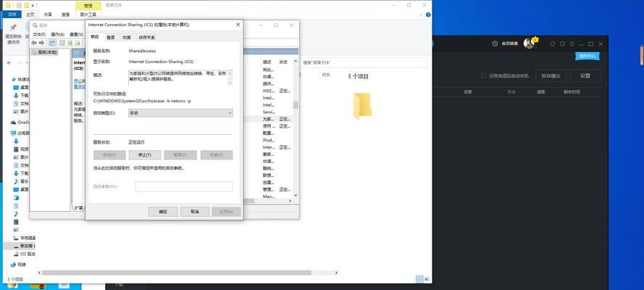
Task: Select the 常规 tab in properties dialog
Action: (95, 37)
